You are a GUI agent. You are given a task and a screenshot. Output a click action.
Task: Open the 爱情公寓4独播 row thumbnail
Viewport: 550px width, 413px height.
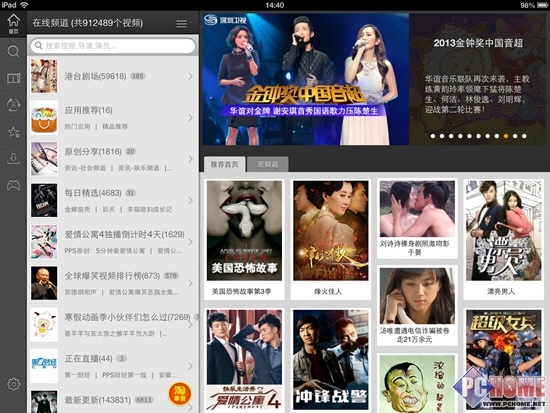(x=44, y=242)
